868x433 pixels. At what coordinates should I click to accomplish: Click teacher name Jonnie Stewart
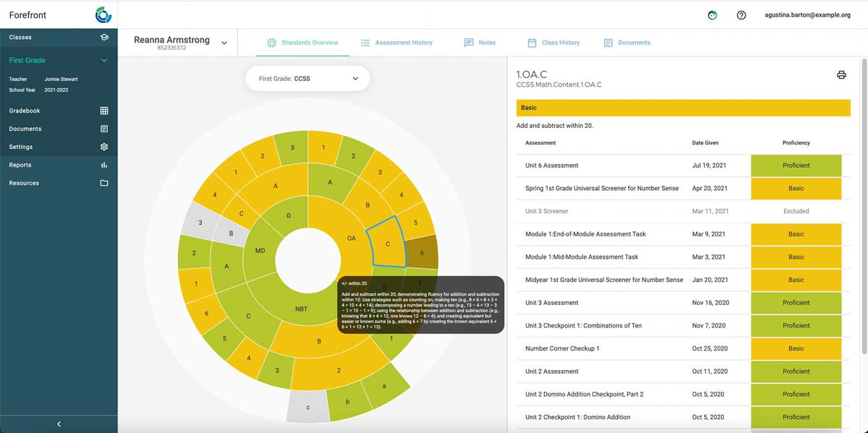(x=61, y=80)
